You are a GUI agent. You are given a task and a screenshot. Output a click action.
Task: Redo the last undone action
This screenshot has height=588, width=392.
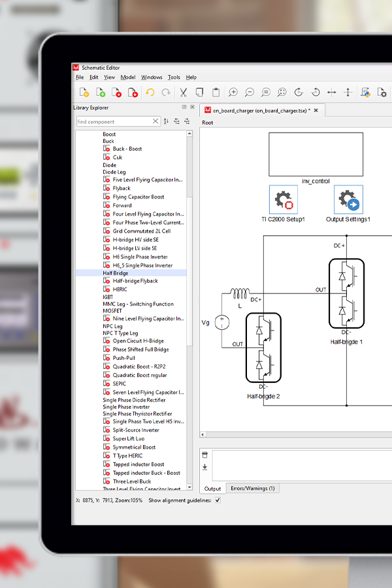(x=166, y=92)
